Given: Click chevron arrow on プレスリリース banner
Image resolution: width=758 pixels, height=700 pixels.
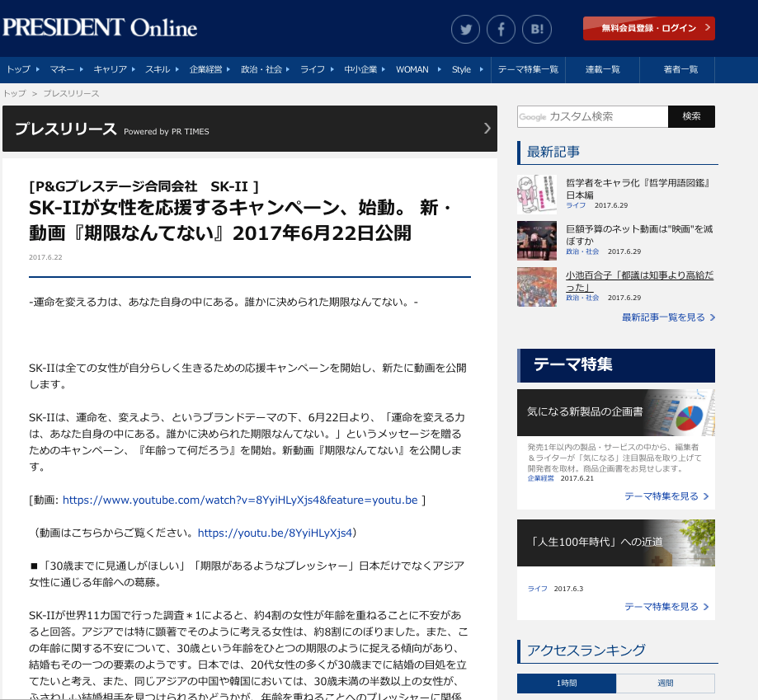Looking at the screenshot, I should tap(487, 128).
